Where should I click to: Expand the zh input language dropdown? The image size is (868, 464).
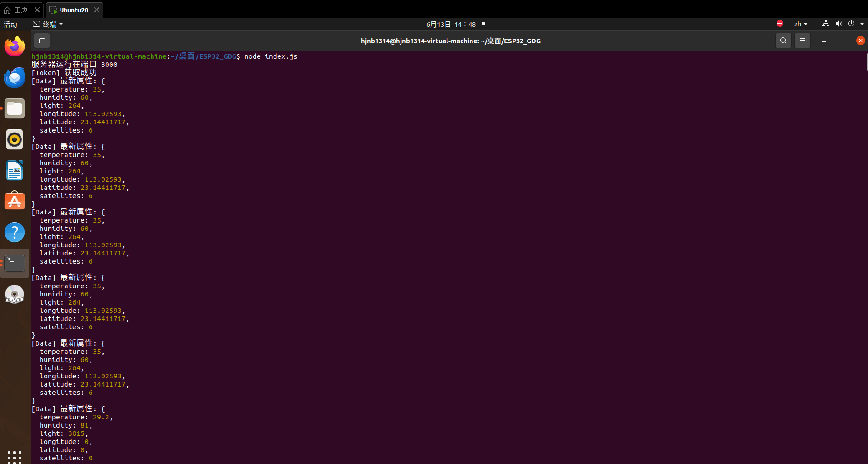[x=801, y=24]
